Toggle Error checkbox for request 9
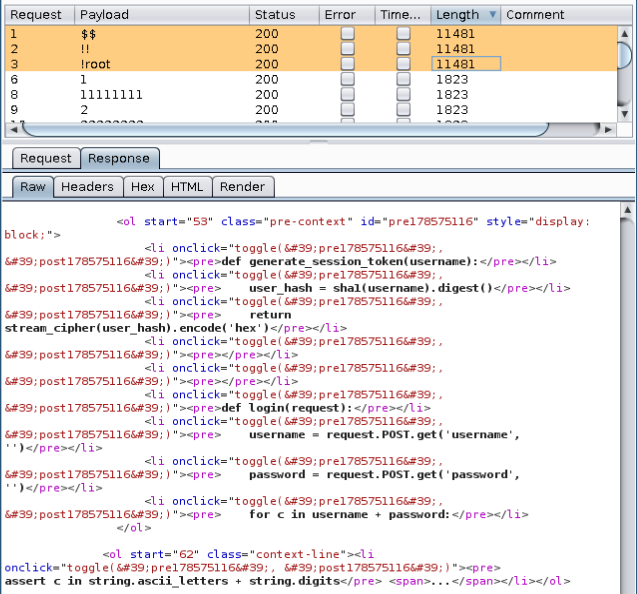Viewport: 637px width, 594px height. pyautogui.click(x=347, y=109)
